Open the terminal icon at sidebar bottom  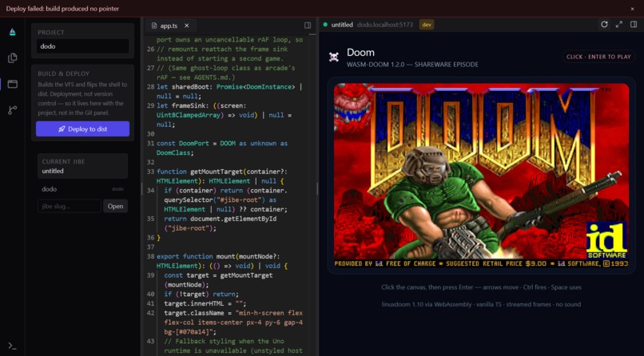pos(12,346)
